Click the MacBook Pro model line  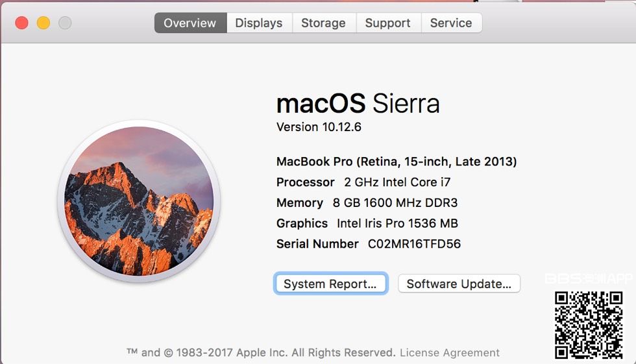397,162
